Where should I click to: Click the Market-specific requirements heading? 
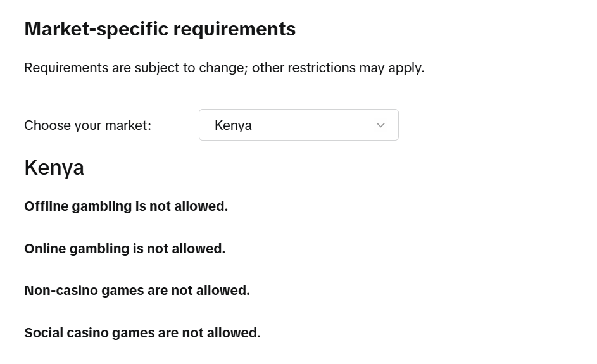(160, 29)
